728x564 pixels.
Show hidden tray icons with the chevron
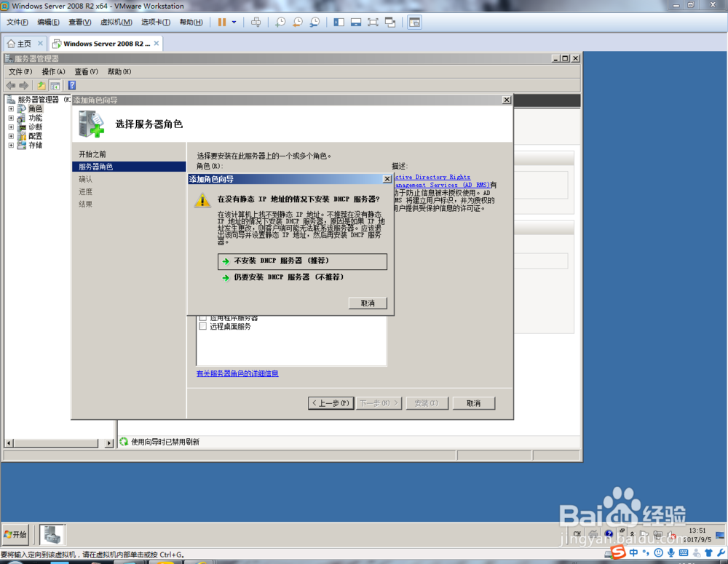click(632, 534)
